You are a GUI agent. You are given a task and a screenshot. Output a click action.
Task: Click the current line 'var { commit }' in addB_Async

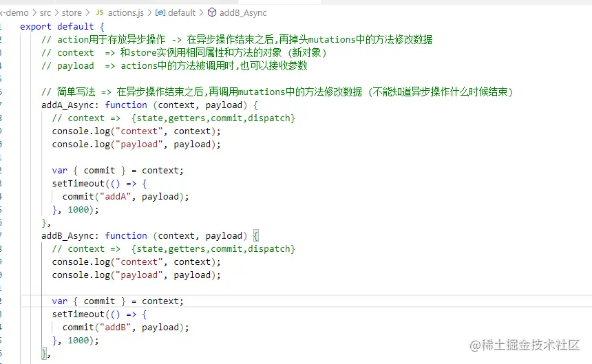pos(118,301)
